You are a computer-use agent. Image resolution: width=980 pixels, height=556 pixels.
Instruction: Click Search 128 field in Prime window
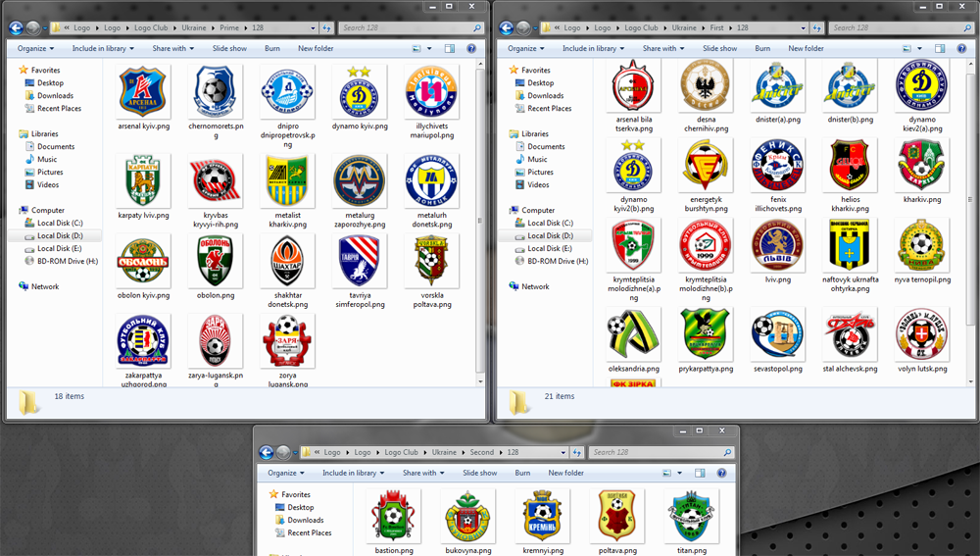coord(411,28)
